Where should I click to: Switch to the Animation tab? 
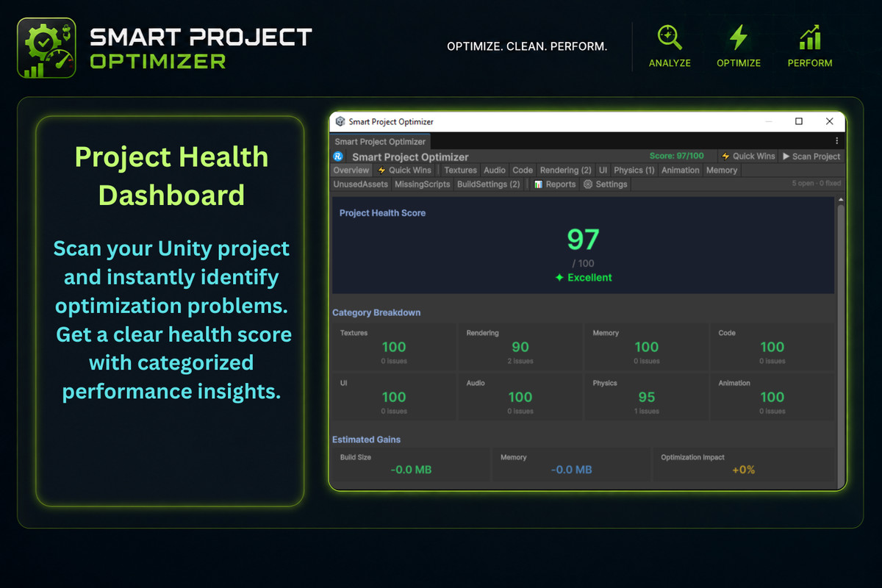[680, 171]
